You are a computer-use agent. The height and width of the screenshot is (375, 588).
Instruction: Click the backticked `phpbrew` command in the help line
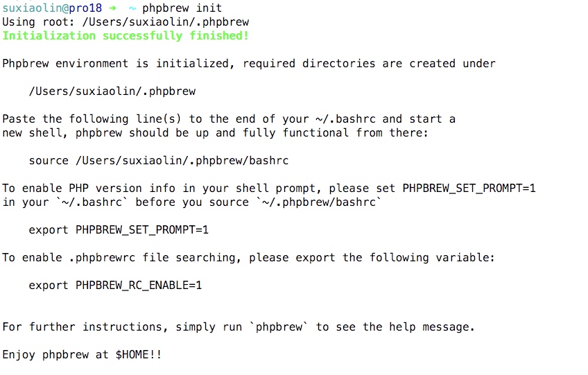click(279, 327)
